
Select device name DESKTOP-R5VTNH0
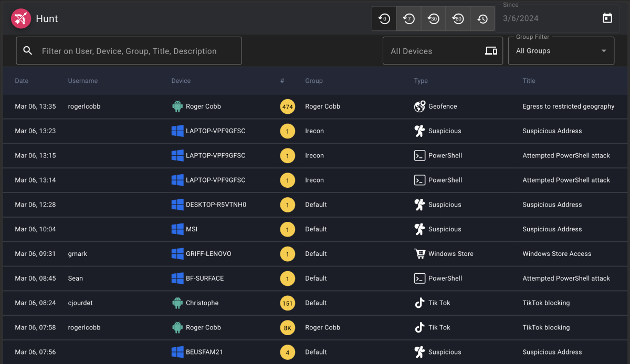tap(216, 205)
